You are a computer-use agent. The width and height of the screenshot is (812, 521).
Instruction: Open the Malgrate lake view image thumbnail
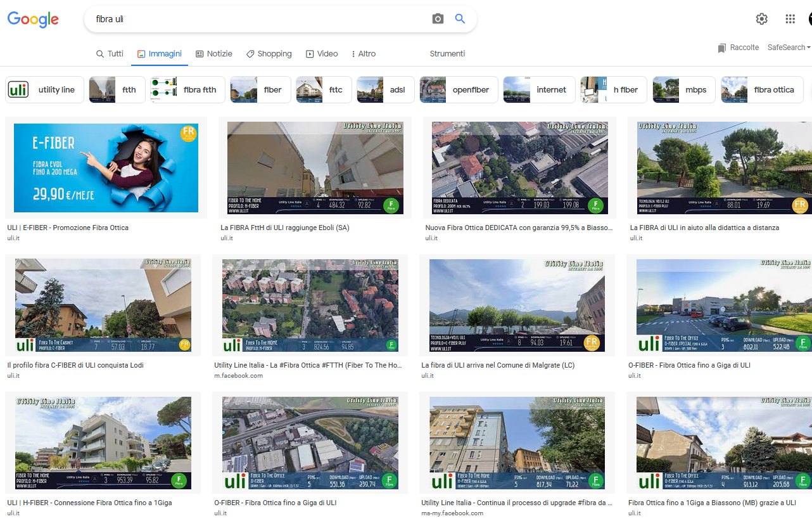pos(517,306)
